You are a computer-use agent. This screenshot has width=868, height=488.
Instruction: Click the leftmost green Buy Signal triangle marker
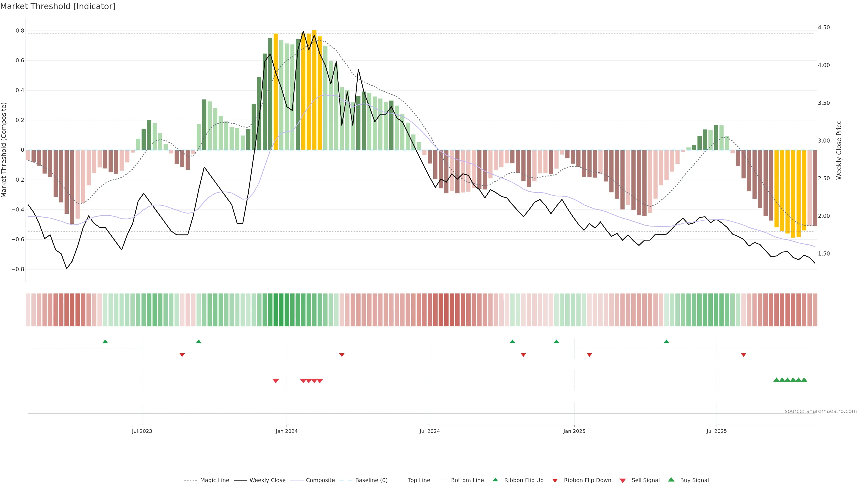point(776,380)
